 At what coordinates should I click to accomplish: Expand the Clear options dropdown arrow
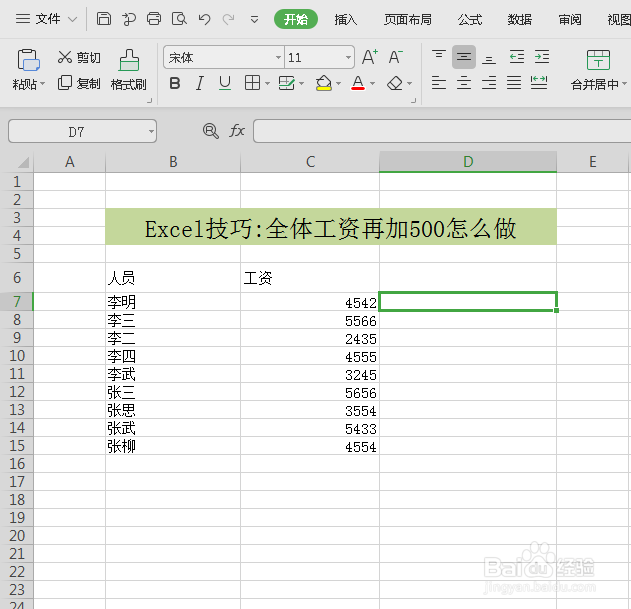coord(410,83)
